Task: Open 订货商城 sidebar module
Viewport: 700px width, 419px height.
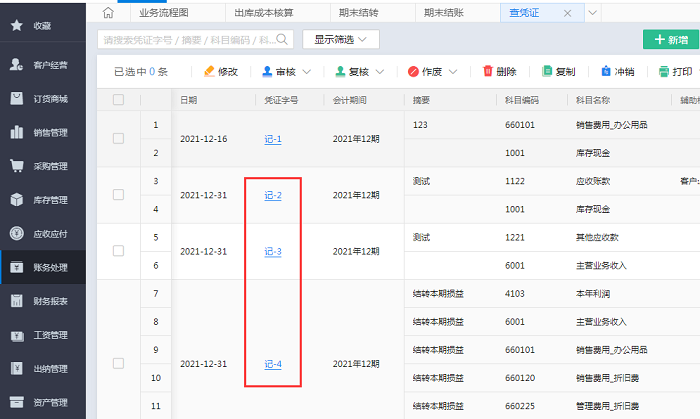Action: click(43, 99)
